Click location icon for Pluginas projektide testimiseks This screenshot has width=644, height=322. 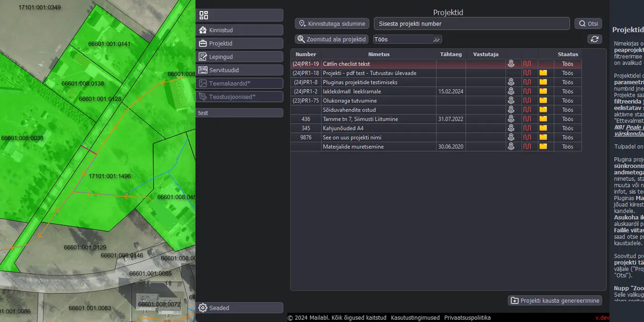(x=511, y=82)
